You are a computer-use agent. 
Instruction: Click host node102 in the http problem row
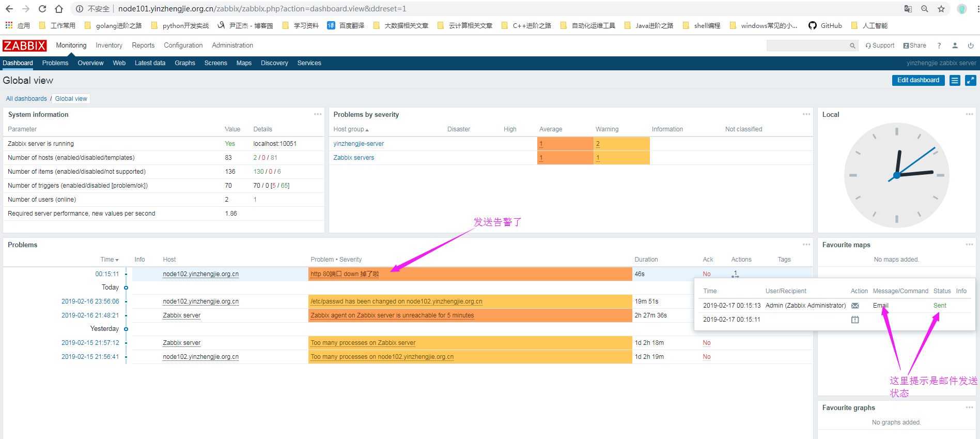tap(200, 274)
